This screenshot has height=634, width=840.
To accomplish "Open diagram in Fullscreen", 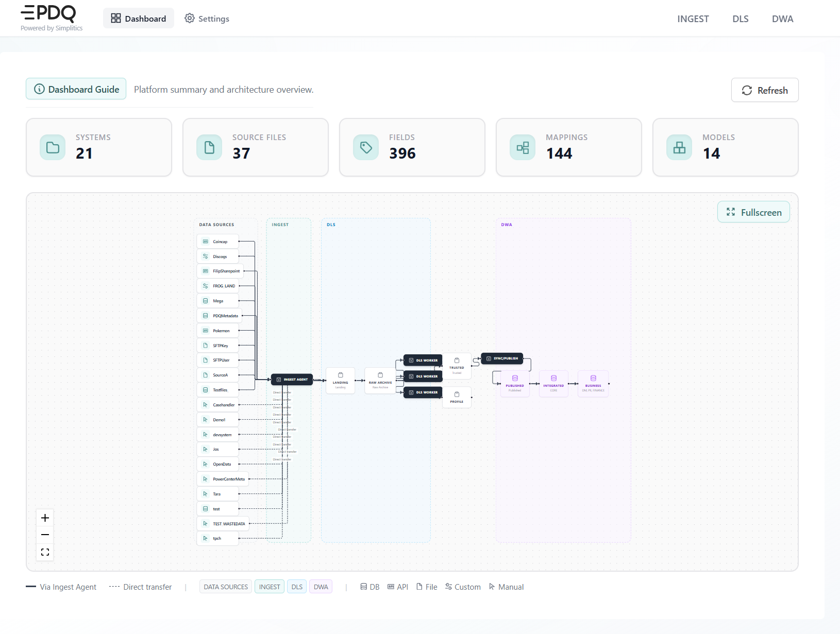I will tap(753, 212).
